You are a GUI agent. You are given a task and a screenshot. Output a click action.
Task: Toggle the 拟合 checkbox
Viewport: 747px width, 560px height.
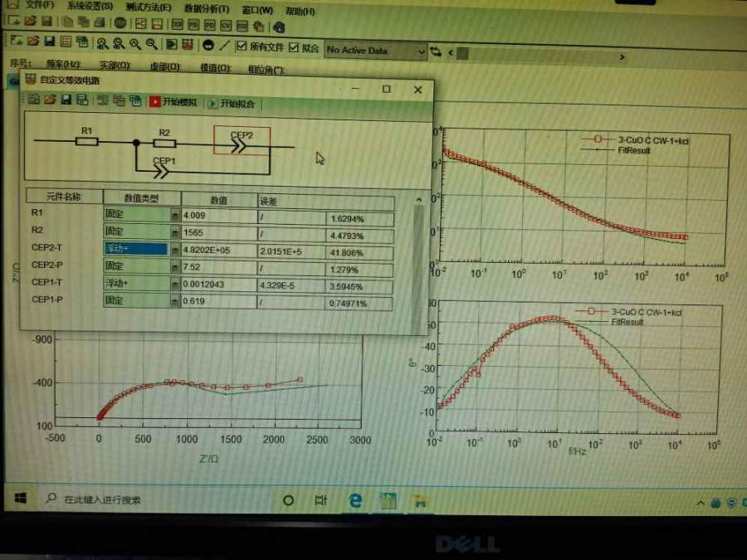coord(294,47)
